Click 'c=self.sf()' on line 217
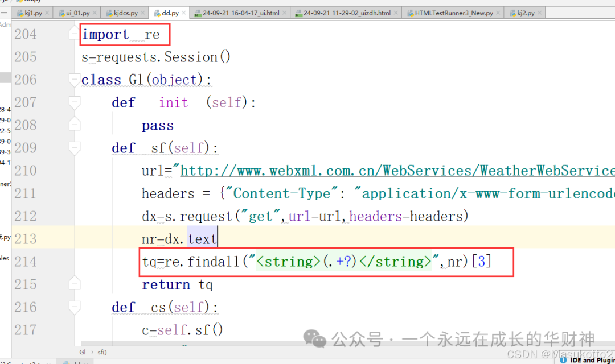The height and width of the screenshot is (364, 615). (182, 330)
